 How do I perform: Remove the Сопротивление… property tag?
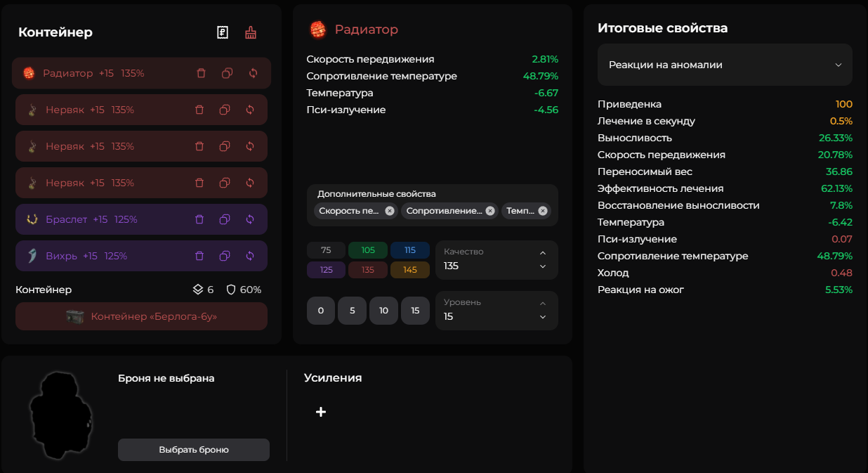[x=490, y=210]
